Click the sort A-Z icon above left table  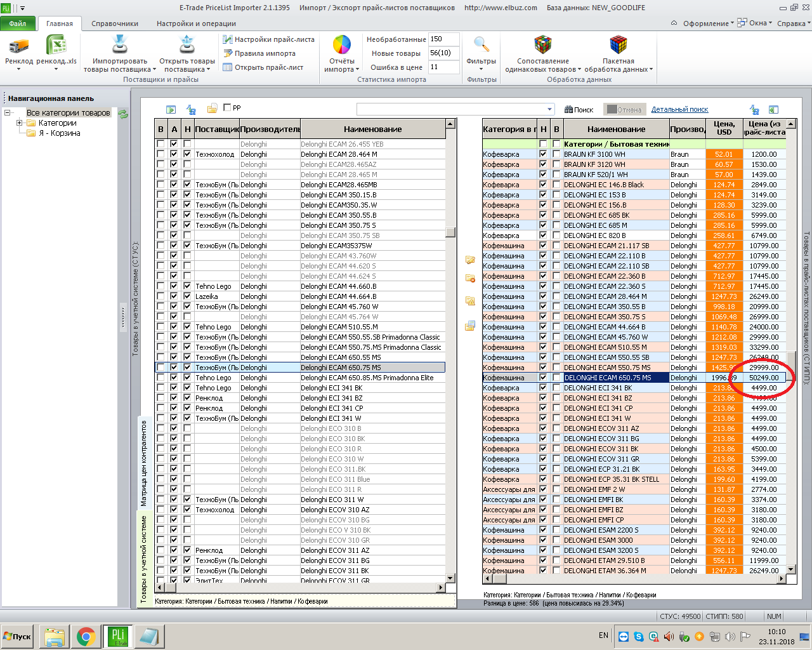[191, 110]
